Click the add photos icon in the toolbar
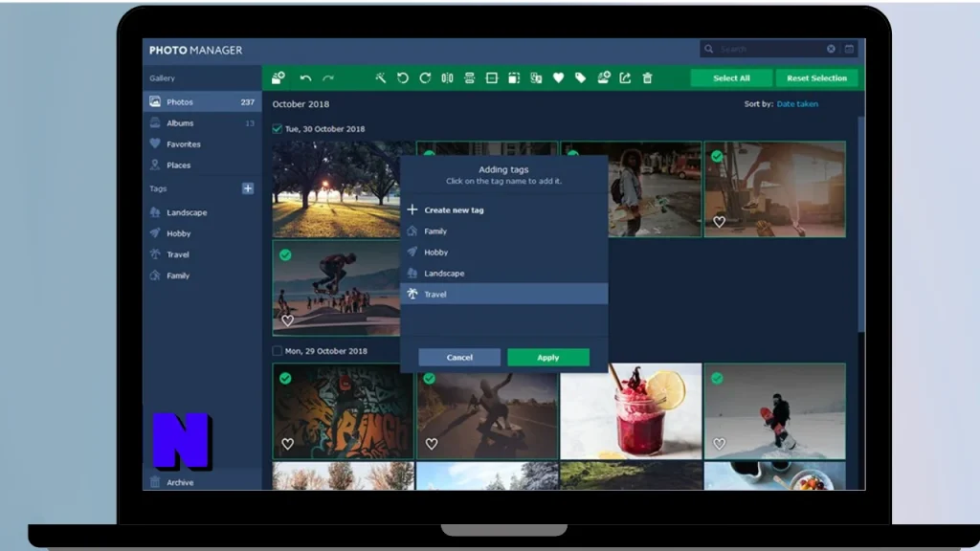 pos(278,77)
